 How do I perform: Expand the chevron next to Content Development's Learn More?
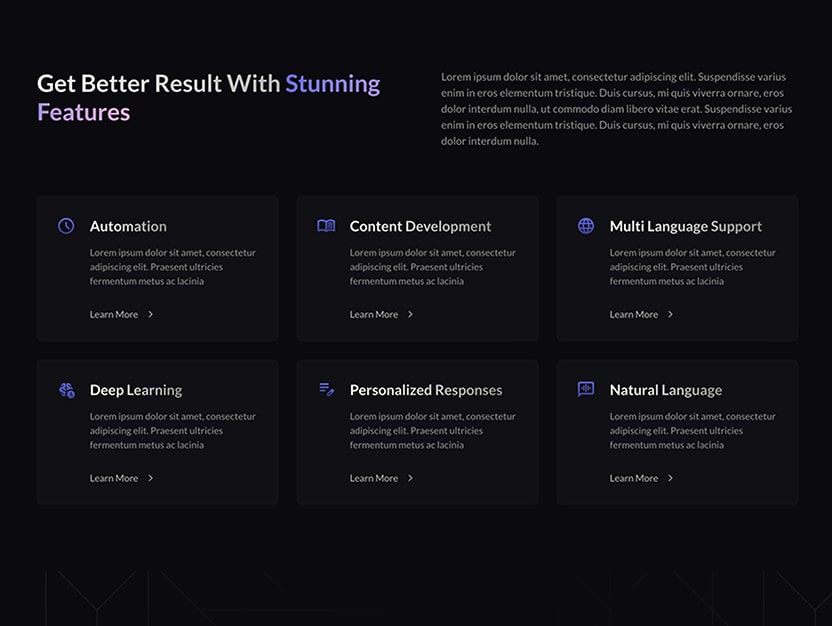click(412, 314)
